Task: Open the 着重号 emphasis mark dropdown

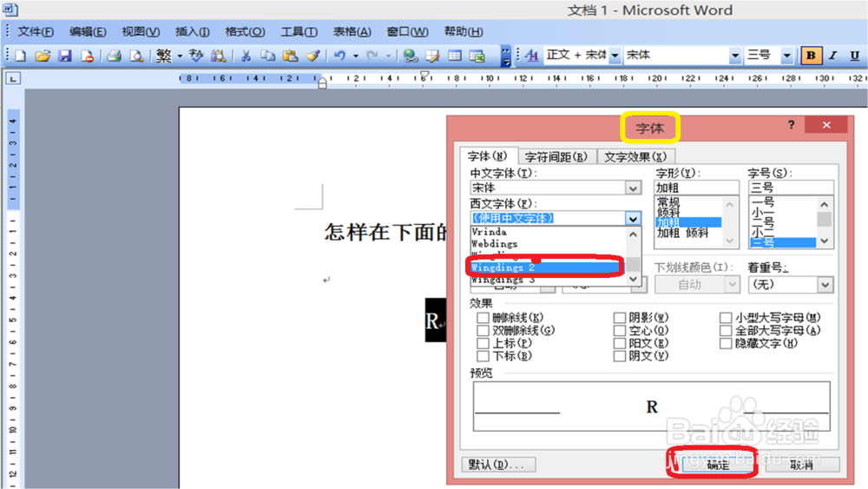Action: [825, 285]
